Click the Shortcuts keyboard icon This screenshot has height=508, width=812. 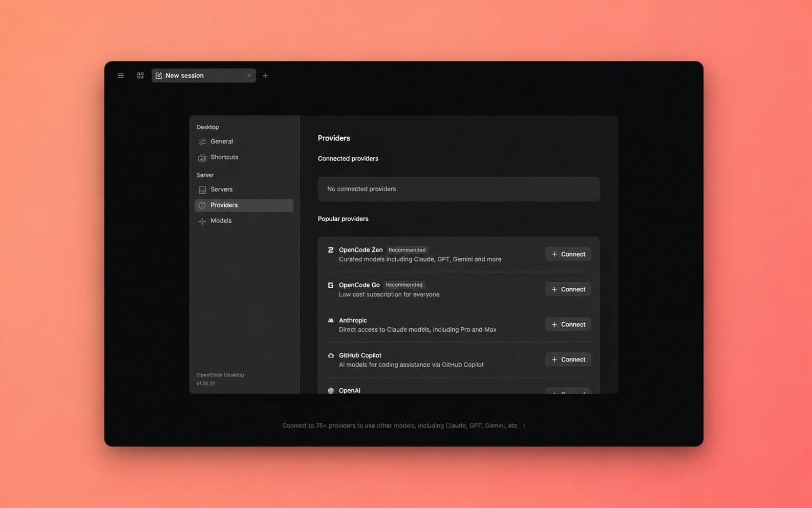click(x=202, y=158)
